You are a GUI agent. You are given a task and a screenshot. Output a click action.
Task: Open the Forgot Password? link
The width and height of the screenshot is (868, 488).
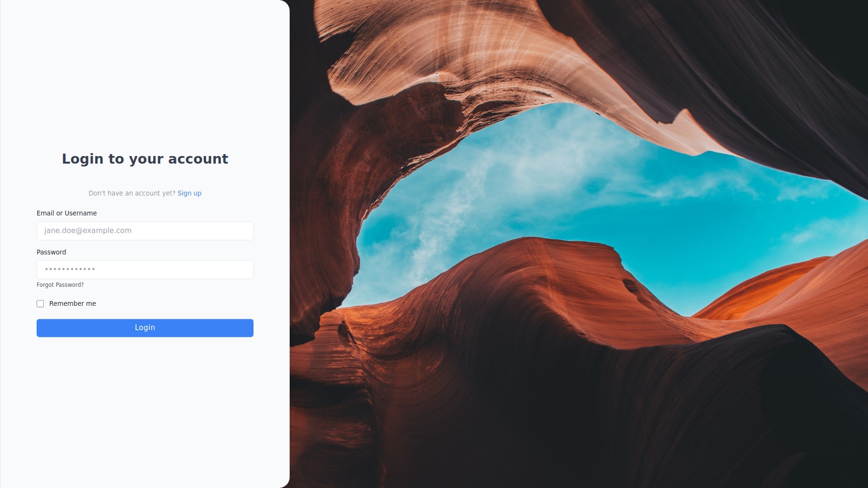point(60,285)
